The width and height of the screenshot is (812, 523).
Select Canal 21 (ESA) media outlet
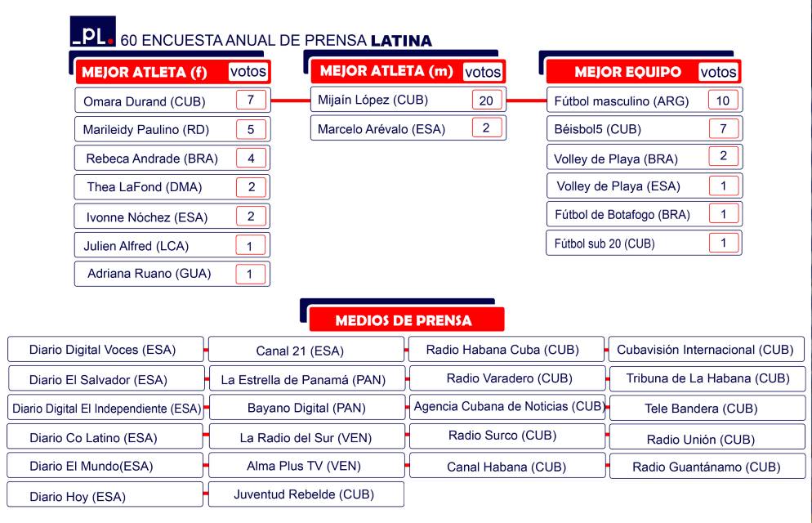[x=300, y=351]
